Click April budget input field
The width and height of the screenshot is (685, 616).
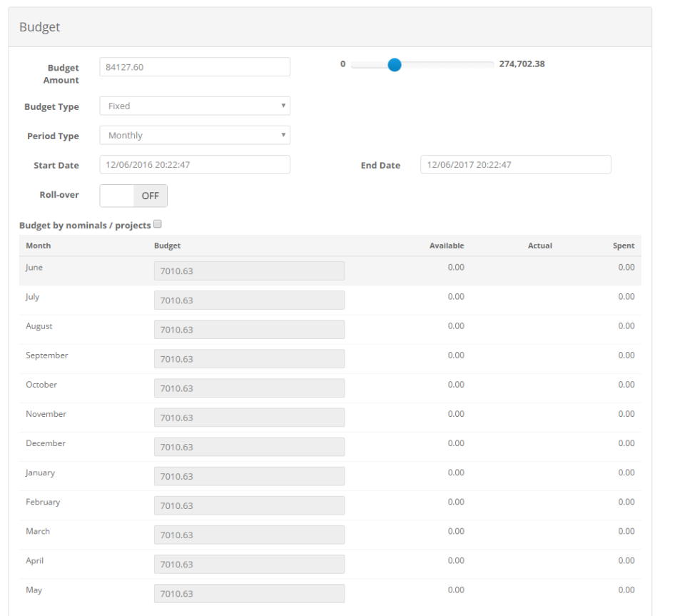pos(249,564)
